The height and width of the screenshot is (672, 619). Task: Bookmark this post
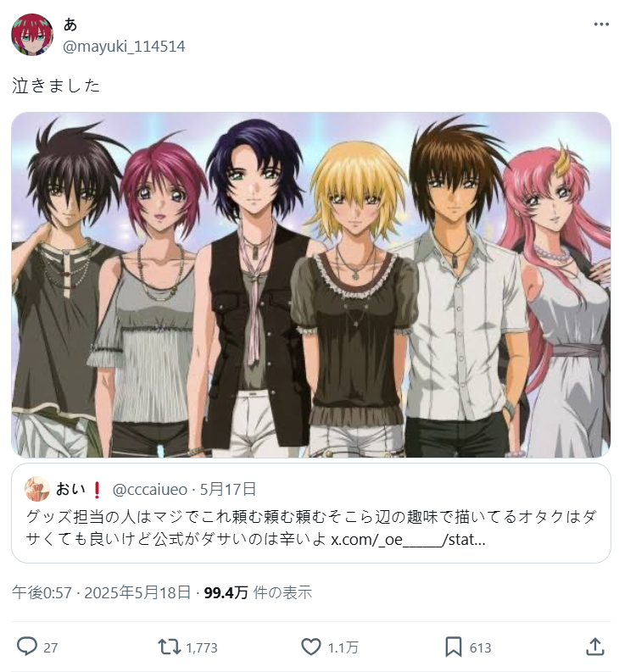coord(454,647)
